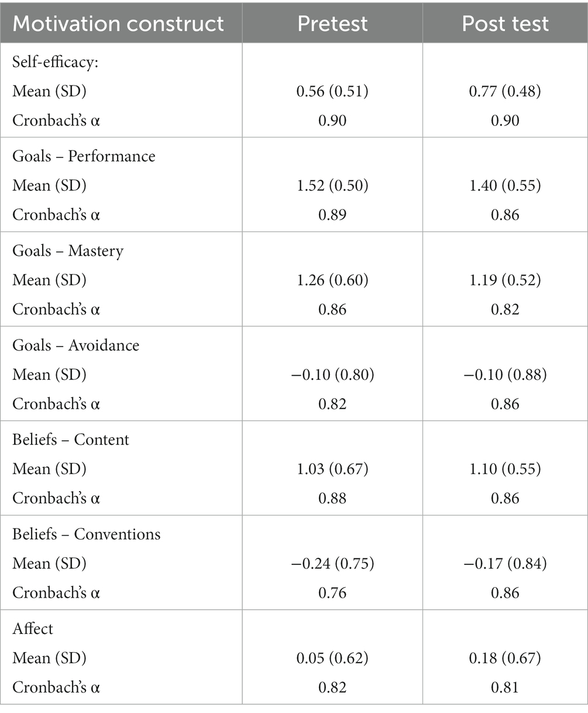This screenshot has height=713, width=588.
Task: Click Beliefs Content pretest value 1.03 (0.67)
Action: [332, 469]
